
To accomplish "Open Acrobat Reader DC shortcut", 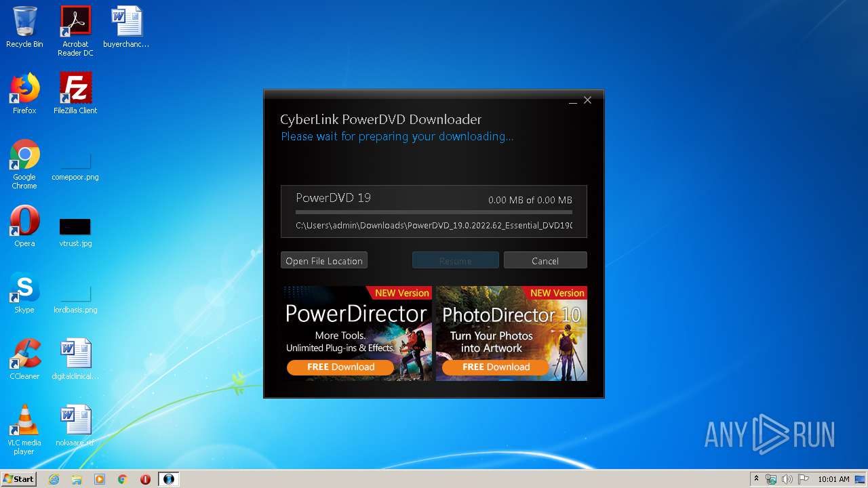I will [x=75, y=31].
